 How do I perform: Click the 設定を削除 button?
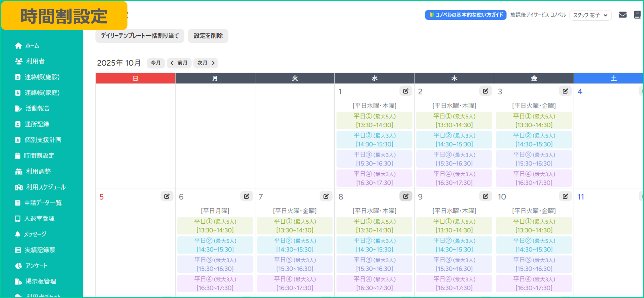pyautogui.click(x=208, y=36)
